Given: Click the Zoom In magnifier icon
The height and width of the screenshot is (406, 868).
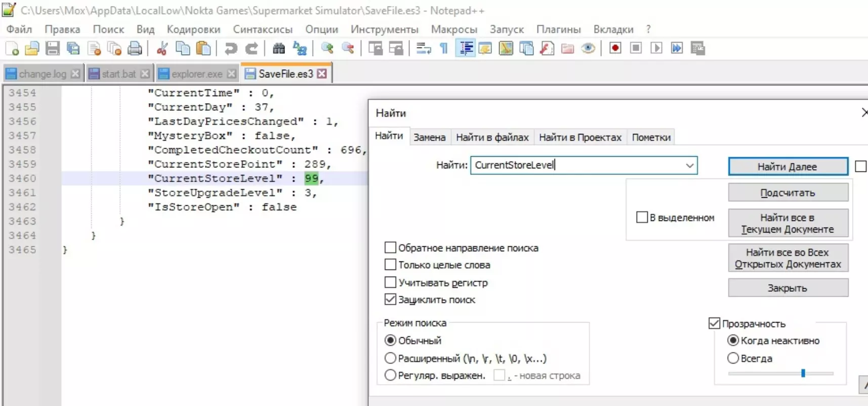Looking at the screenshot, I should click(x=327, y=49).
